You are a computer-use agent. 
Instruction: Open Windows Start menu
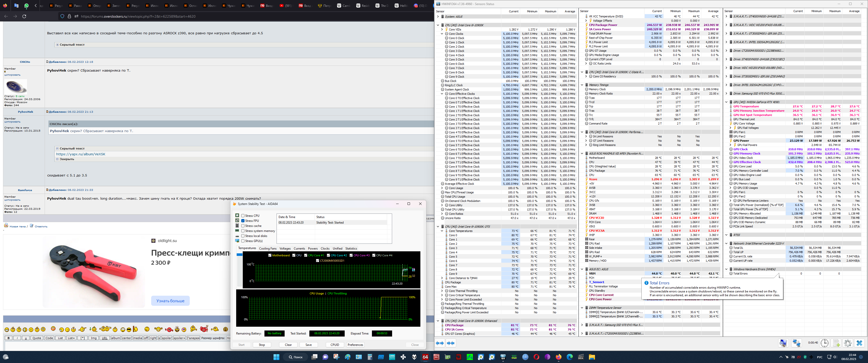click(276, 357)
